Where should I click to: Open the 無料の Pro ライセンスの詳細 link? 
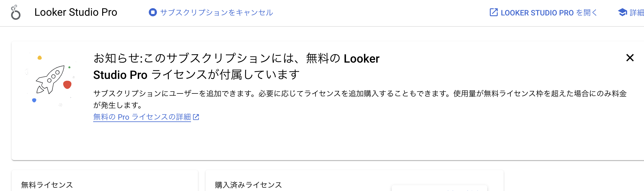click(142, 117)
